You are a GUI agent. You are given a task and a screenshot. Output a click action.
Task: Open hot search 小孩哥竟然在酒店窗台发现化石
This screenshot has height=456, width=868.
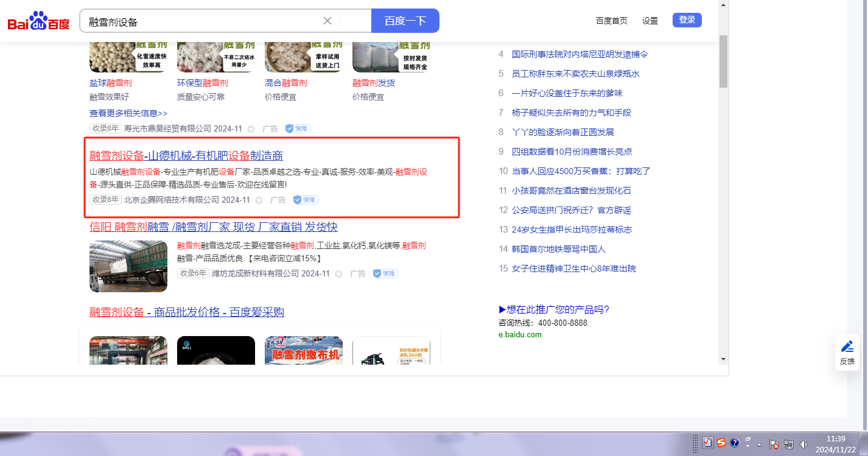coord(572,191)
